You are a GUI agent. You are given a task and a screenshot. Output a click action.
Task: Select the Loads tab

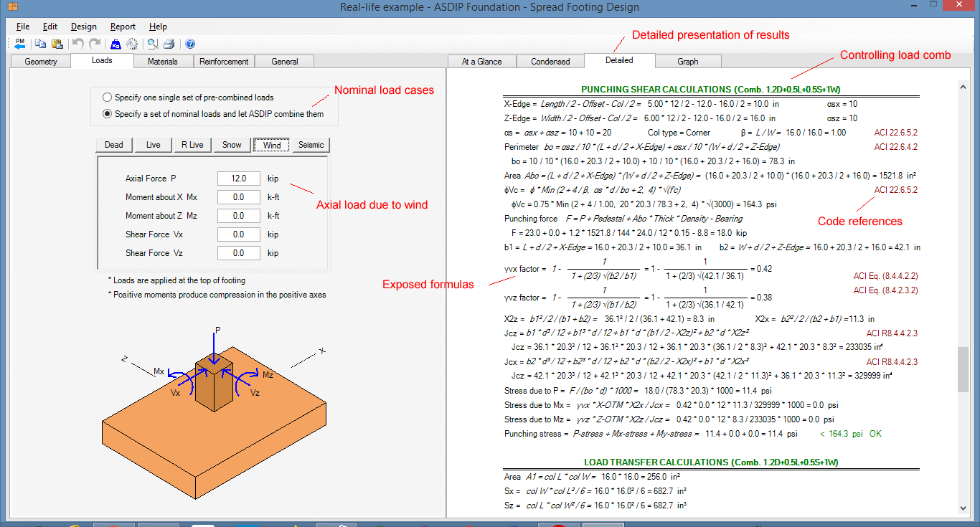[x=102, y=61]
